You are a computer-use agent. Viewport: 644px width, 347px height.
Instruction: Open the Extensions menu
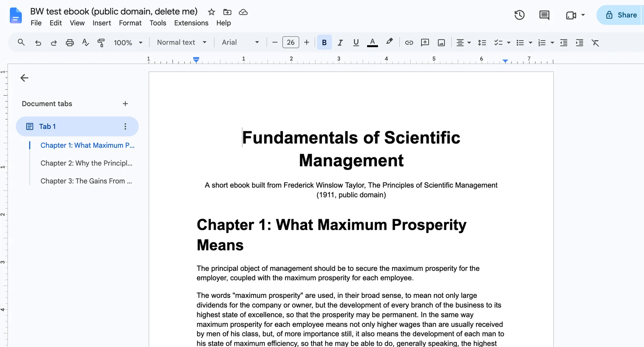tap(191, 23)
